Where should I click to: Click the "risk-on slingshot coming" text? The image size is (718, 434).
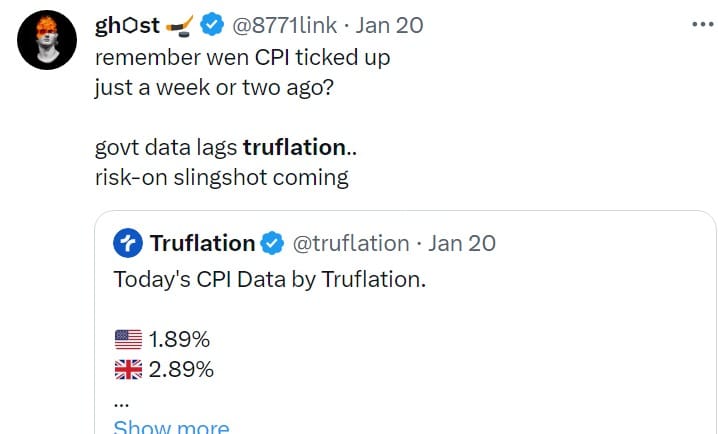click(x=221, y=177)
